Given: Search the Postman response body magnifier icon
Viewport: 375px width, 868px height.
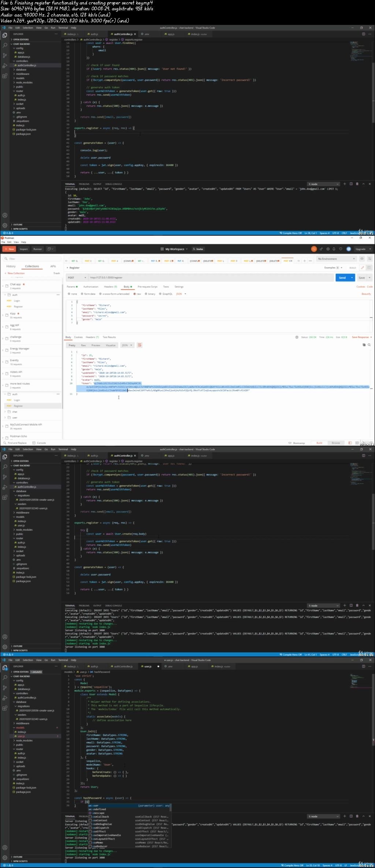Looking at the screenshot, I should coord(369,345).
